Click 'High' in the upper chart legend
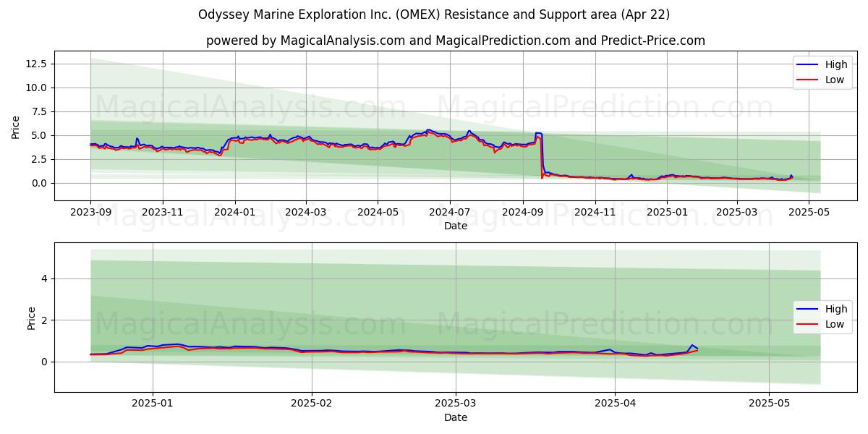Image resolution: width=868 pixels, height=434 pixels. point(836,64)
